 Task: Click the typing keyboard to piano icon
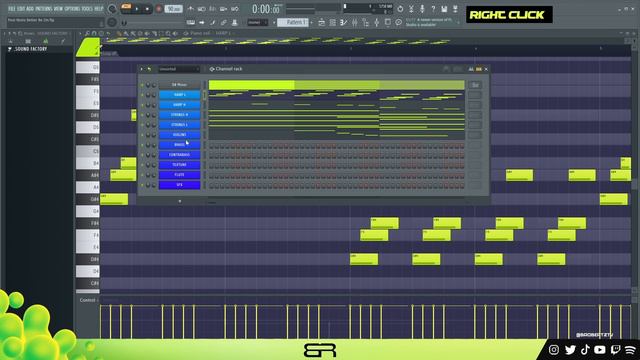click(x=191, y=22)
